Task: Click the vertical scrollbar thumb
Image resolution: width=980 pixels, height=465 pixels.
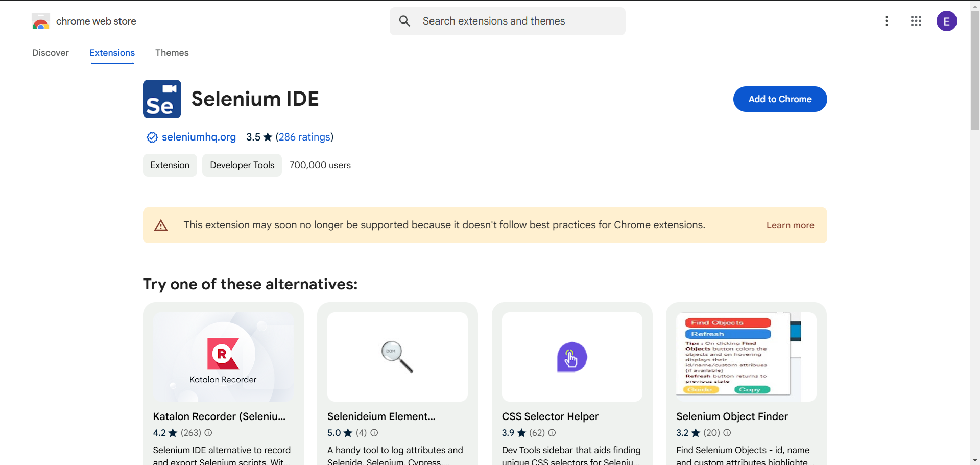Action: pyautogui.click(x=975, y=70)
